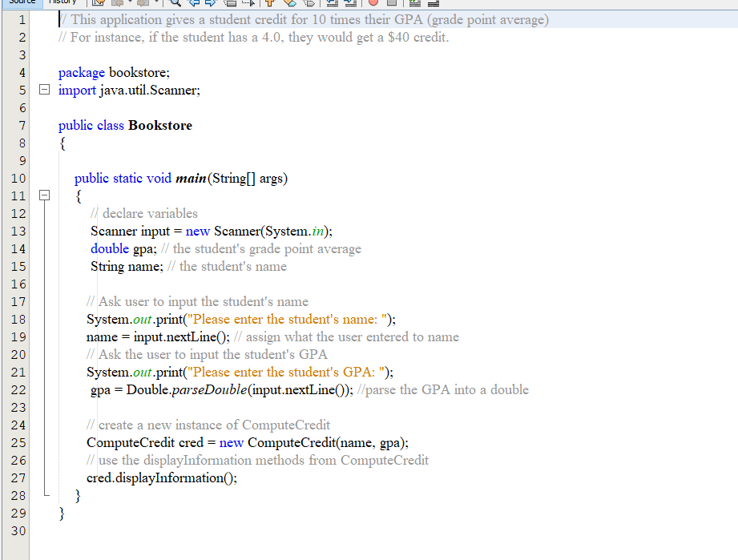Collapse the import fold on line 5
This screenshot has height=560, width=738.
[44, 90]
